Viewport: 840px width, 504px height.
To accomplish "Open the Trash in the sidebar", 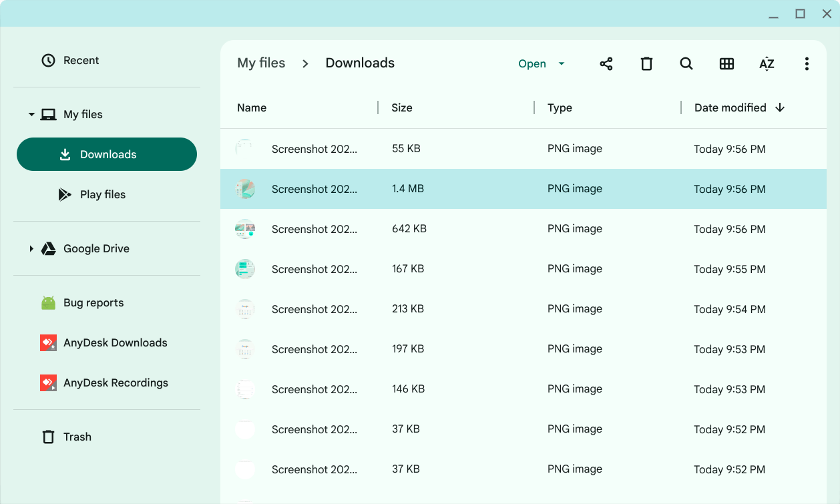I will pos(77,437).
